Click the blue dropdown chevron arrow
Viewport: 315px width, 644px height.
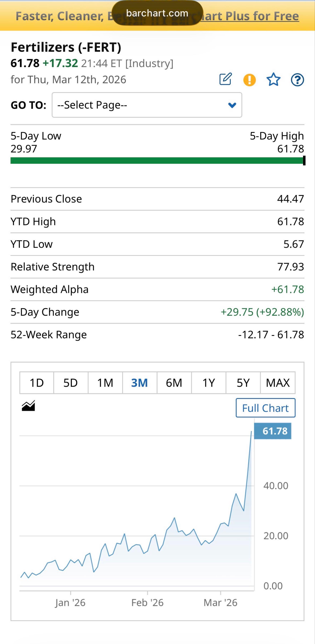tap(232, 105)
